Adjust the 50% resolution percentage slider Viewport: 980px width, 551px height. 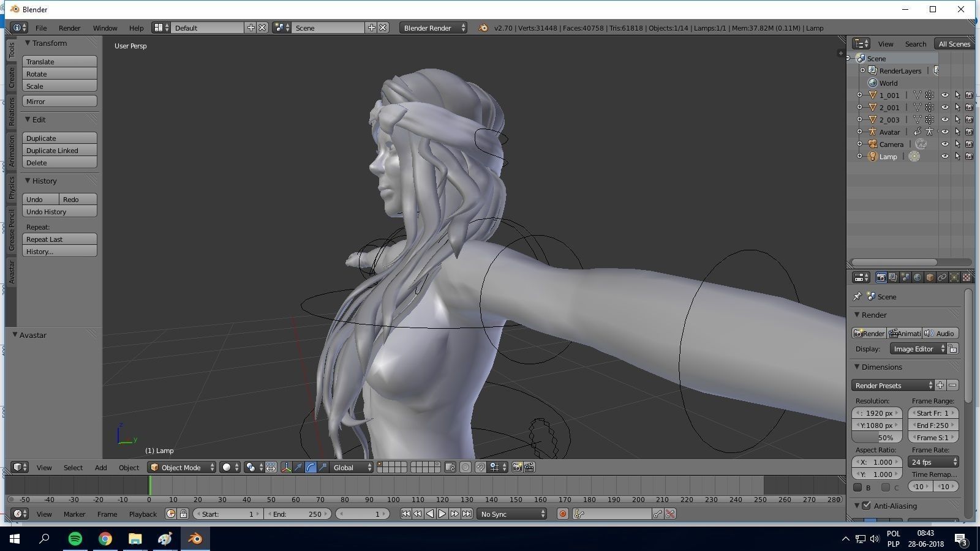pos(876,437)
